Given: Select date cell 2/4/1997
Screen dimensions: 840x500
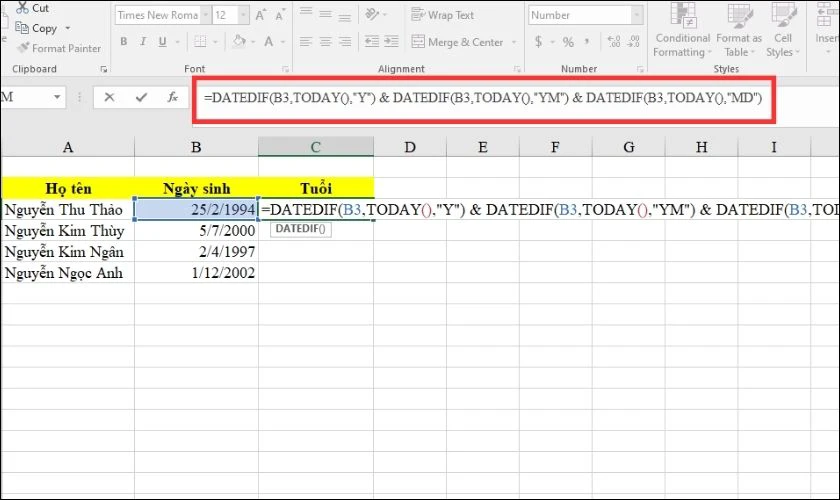Looking at the screenshot, I should click(196, 252).
